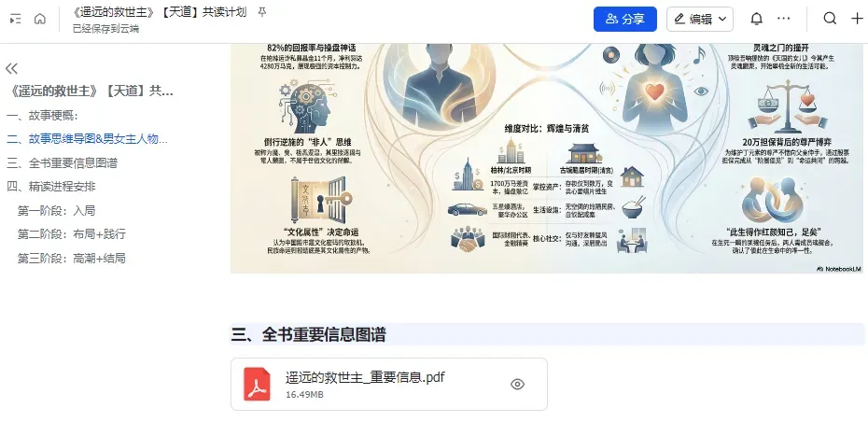Create new document with plus icon
This screenshot has height=422, width=868.
click(x=857, y=19)
